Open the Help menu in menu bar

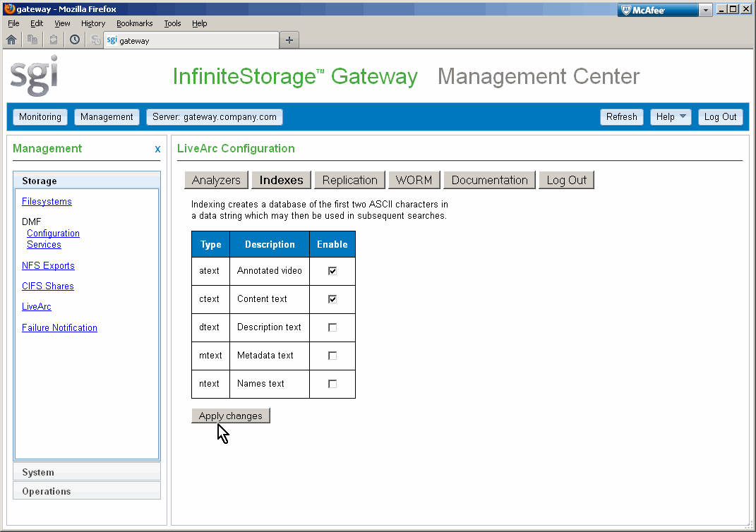(200, 23)
